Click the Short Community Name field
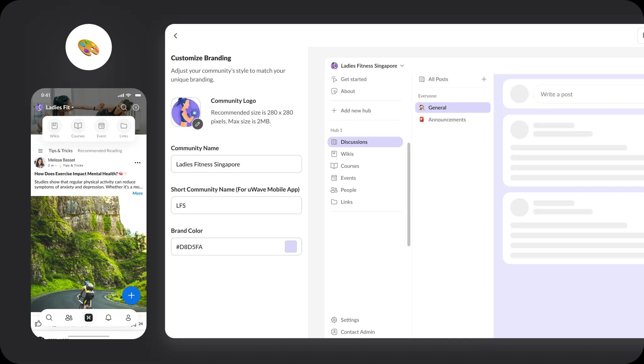 pyautogui.click(x=236, y=205)
